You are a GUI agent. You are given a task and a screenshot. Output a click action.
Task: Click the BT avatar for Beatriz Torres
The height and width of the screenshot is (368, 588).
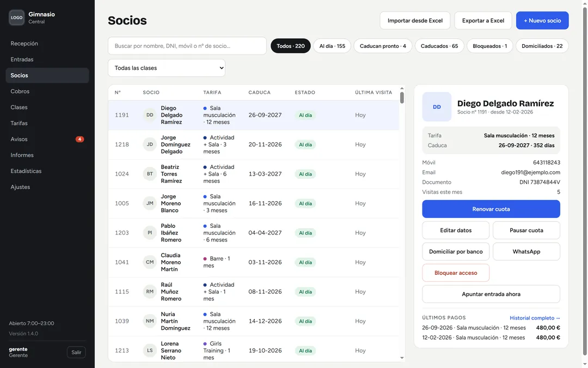[150, 174]
